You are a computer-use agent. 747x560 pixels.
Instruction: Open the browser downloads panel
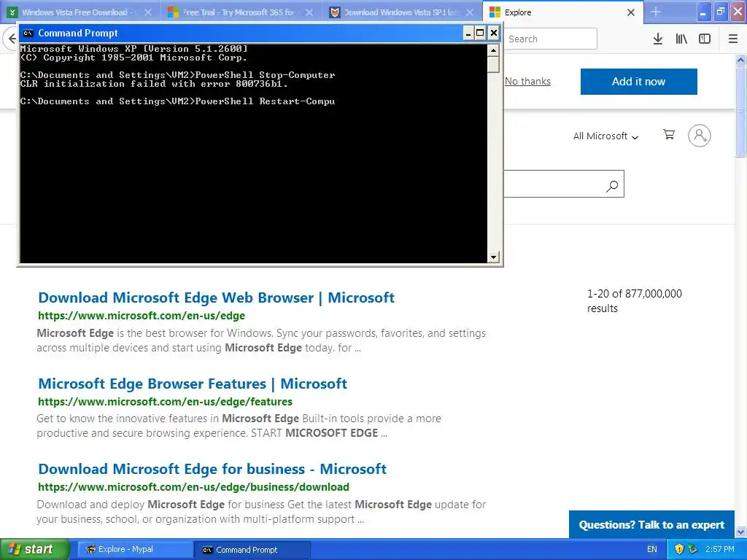(658, 39)
